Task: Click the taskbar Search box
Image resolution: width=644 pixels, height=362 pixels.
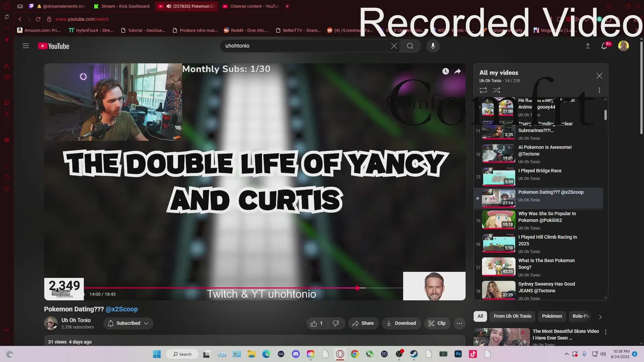Action: tap(182, 354)
